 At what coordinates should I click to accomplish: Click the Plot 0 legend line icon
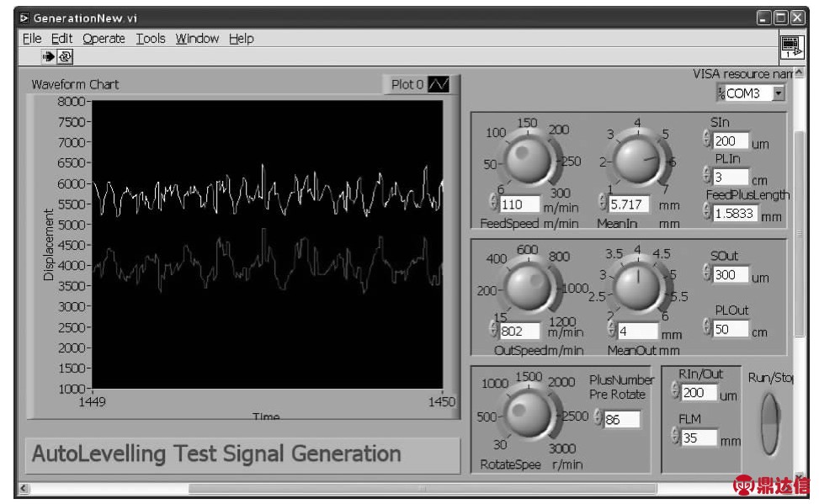point(439,84)
